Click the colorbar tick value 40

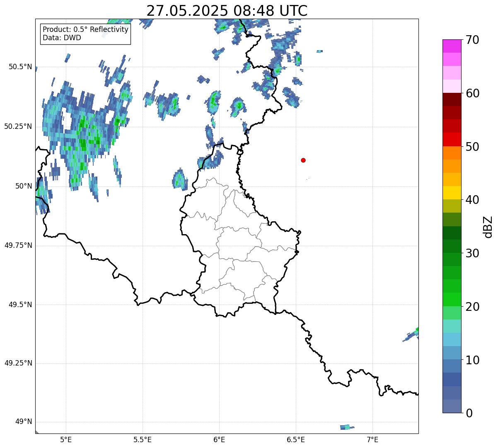pyautogui.click(x=472, y=200)
